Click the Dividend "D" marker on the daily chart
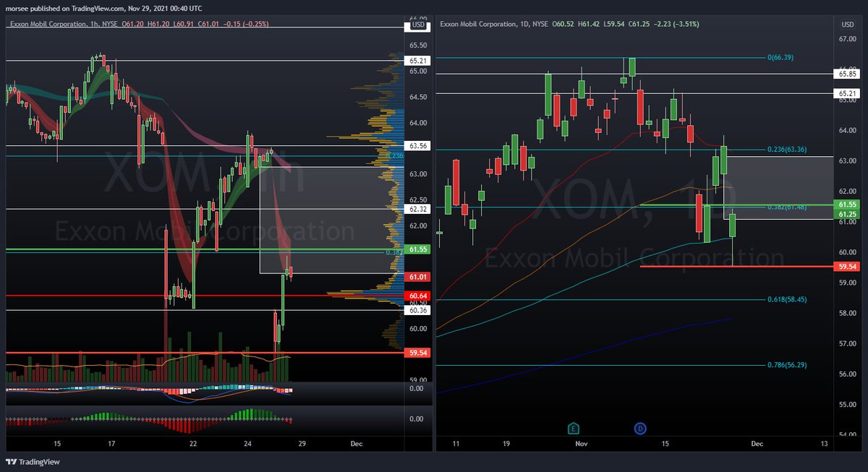The width and height of the screenshot is (868, 472). [639, 429]
